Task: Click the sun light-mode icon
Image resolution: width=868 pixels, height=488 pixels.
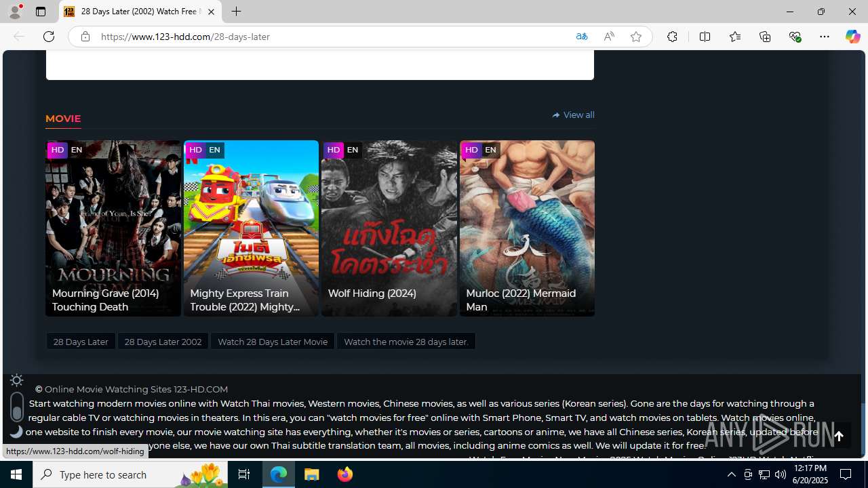Action: click(16, 380)
